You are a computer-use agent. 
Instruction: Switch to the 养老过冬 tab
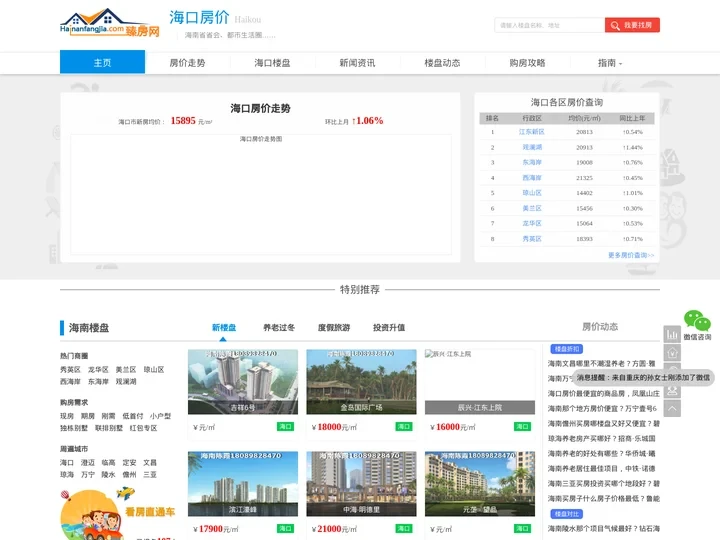pyautogui.click(x=279, y=327)
